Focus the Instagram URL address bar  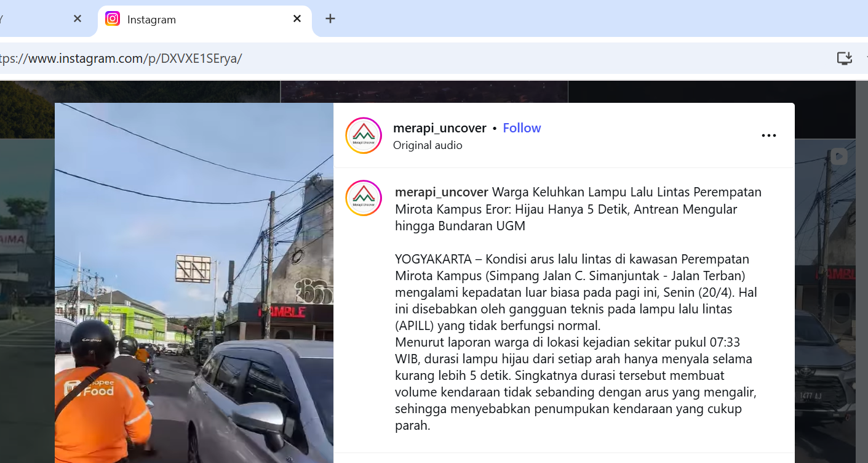click(369, 58)
